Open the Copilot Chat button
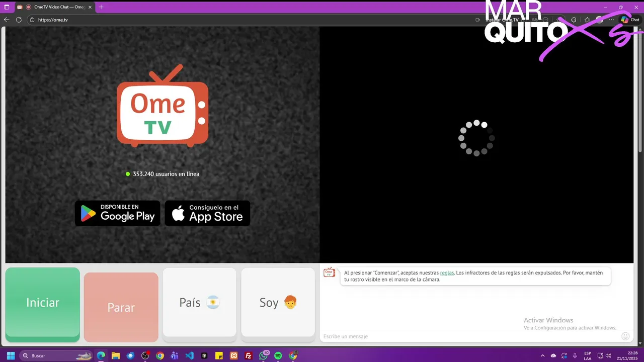The image size is (644, 362). point(630,20)
